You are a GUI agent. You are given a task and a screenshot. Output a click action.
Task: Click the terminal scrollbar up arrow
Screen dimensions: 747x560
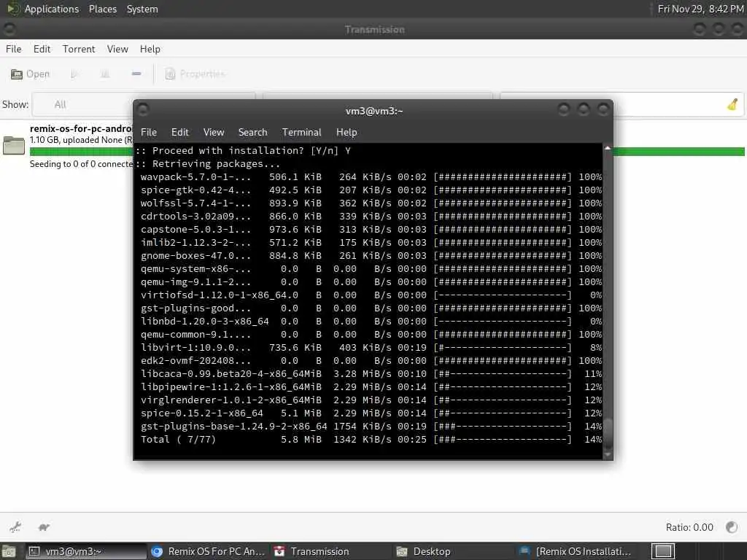click(x=608, y=148)
